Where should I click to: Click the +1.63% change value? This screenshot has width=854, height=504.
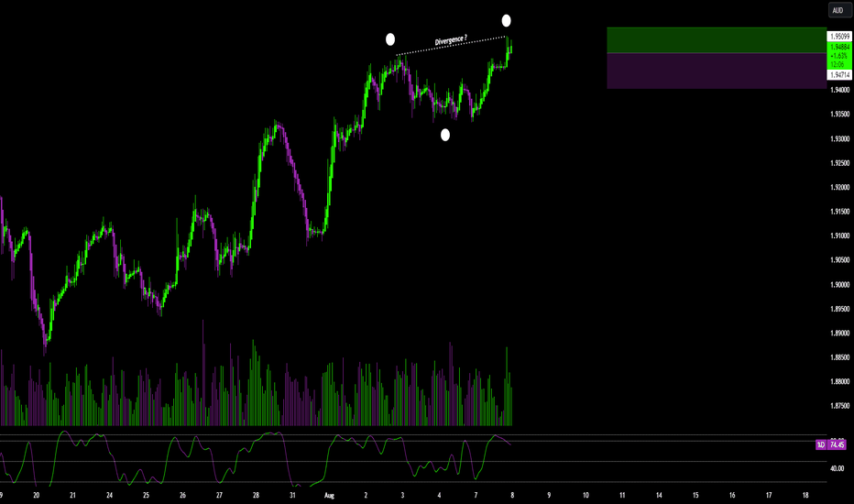(x=839, y=56)
